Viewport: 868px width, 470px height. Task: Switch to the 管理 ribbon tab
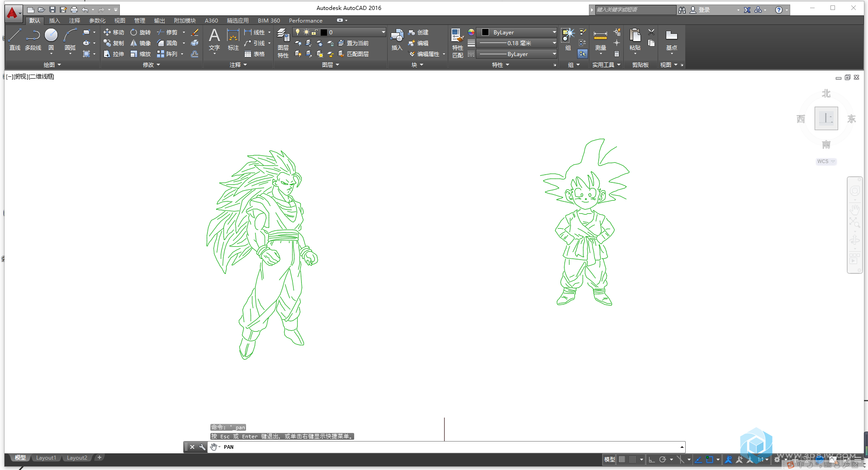139,20
